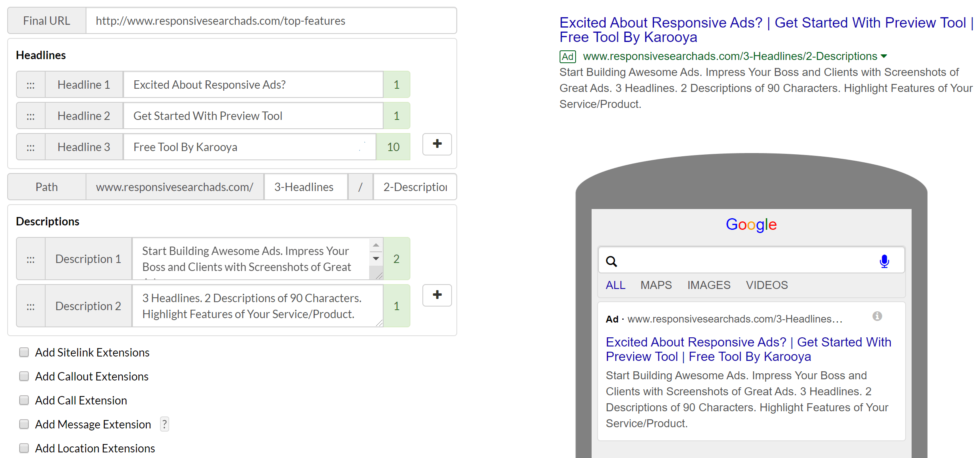Click the drag handle for Headline 3

tap(31, 147)
